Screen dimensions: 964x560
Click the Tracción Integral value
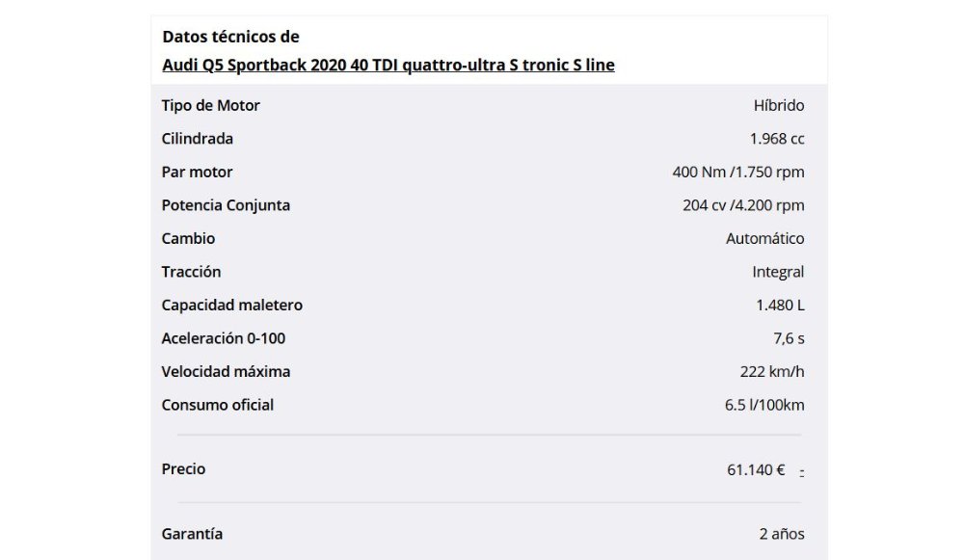[x=778, y=272]
